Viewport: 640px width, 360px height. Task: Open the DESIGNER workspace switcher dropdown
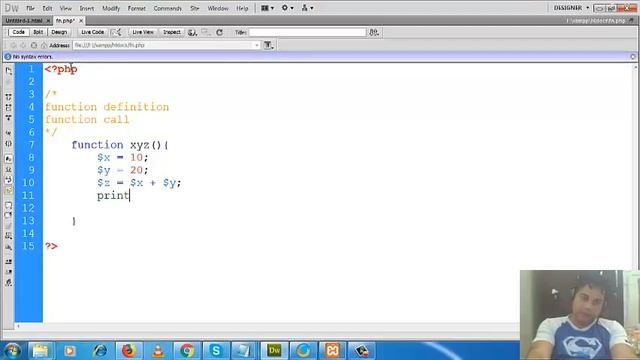(571, 8)
